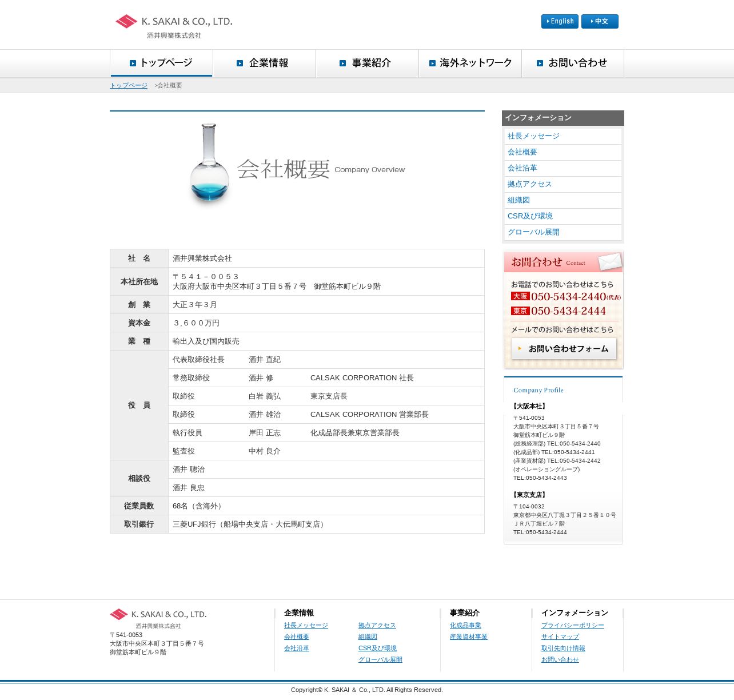Image resolution: width=734 pixels, height=700 pixels.
Task: Open the footer グローバル展開 link
Action: (x=380, y=660)
